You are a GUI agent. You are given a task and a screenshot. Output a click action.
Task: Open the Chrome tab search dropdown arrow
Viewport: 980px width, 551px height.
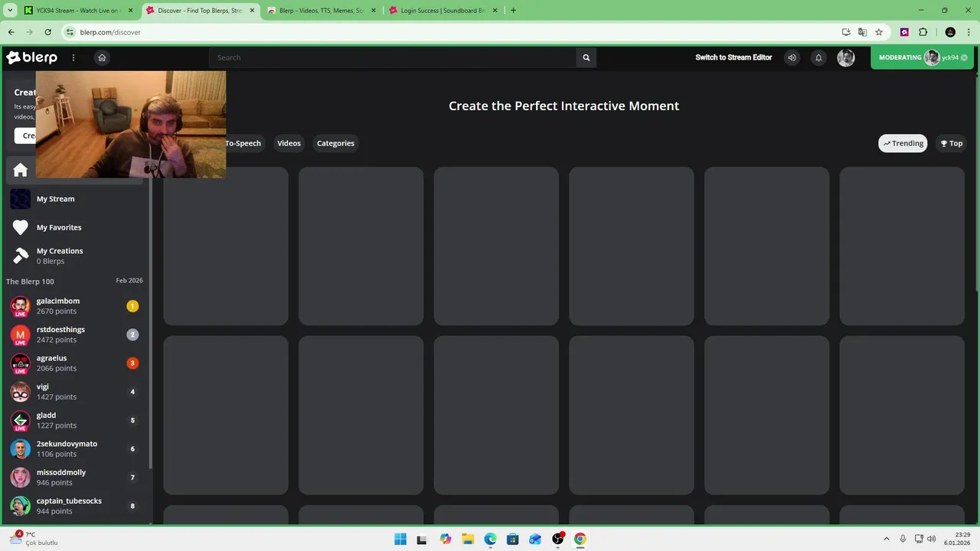[x=9, y=11]
